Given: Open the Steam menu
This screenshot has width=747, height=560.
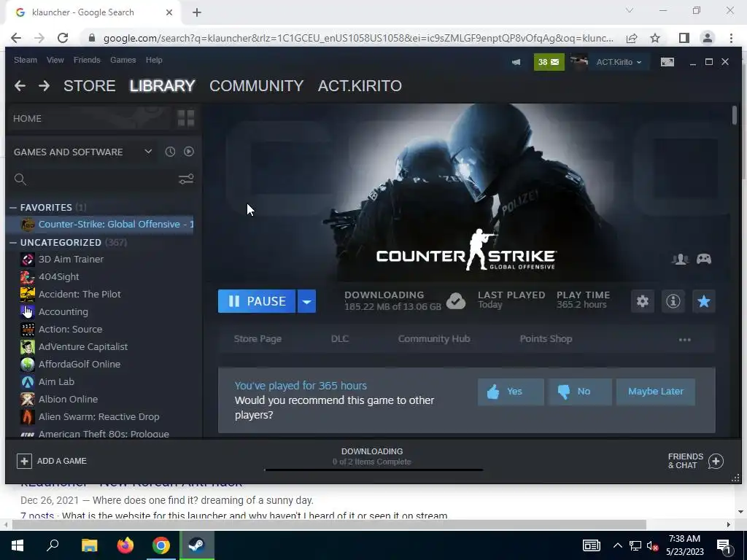Looking at the screenshot, I should (x=26, y=60).
